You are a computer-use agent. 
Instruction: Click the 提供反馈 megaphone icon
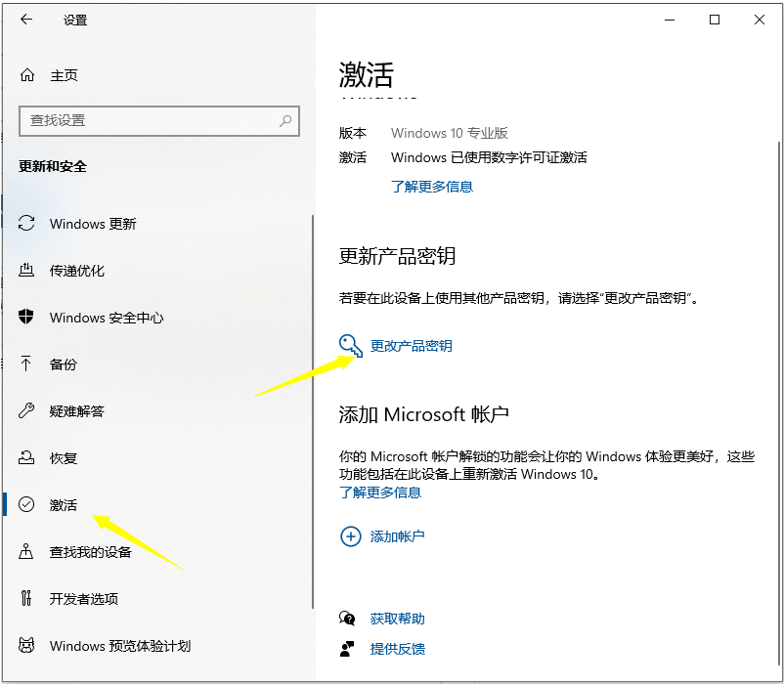tap(349, 648)
